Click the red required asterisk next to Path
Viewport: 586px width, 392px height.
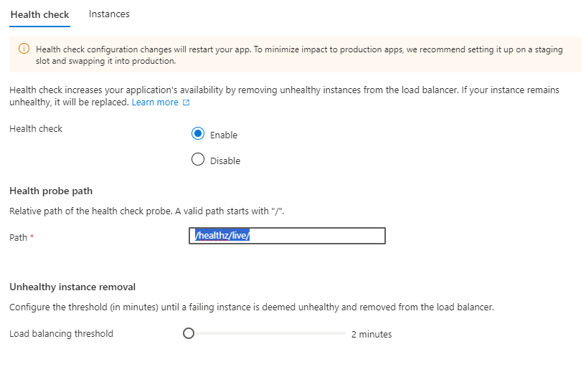tap(32, 236)
